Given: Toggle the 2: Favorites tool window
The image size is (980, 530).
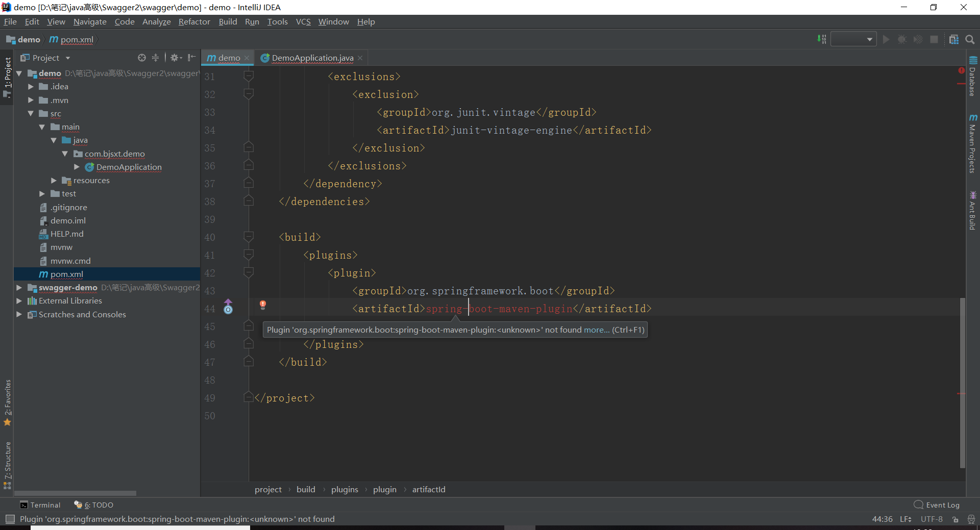Looking at the screenshot, I should 7,403.
